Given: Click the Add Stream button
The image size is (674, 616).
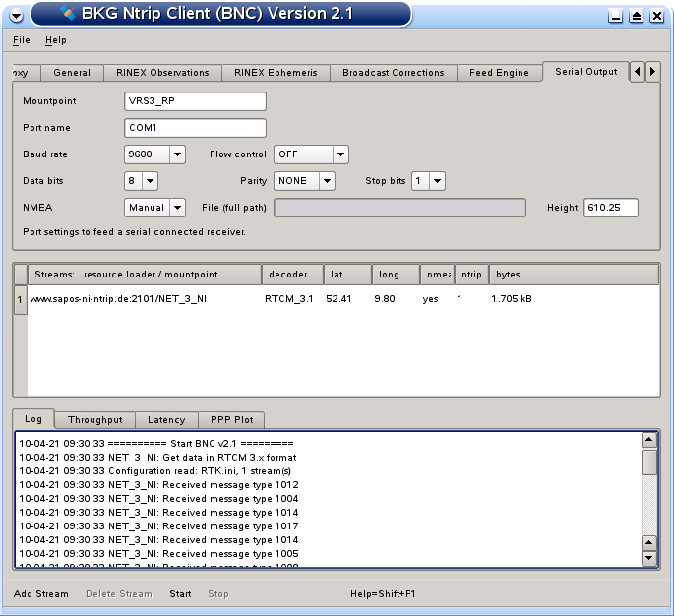Looking at the screenshot, I should 41,594.
